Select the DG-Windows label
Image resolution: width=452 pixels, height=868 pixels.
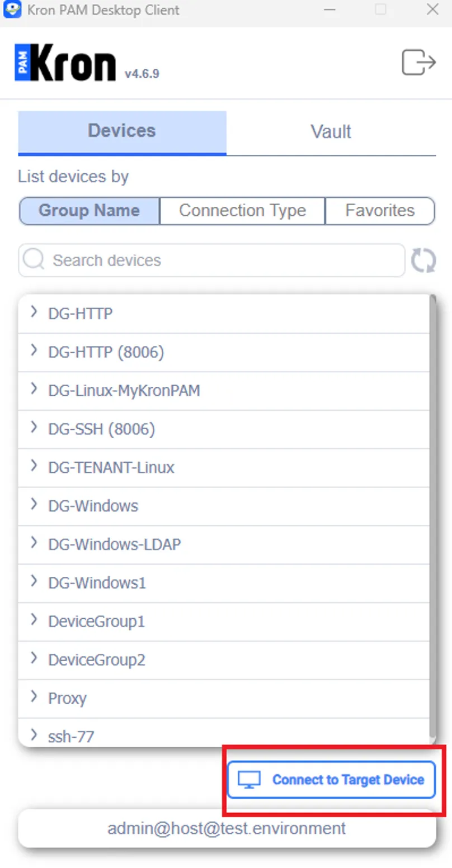93,506
